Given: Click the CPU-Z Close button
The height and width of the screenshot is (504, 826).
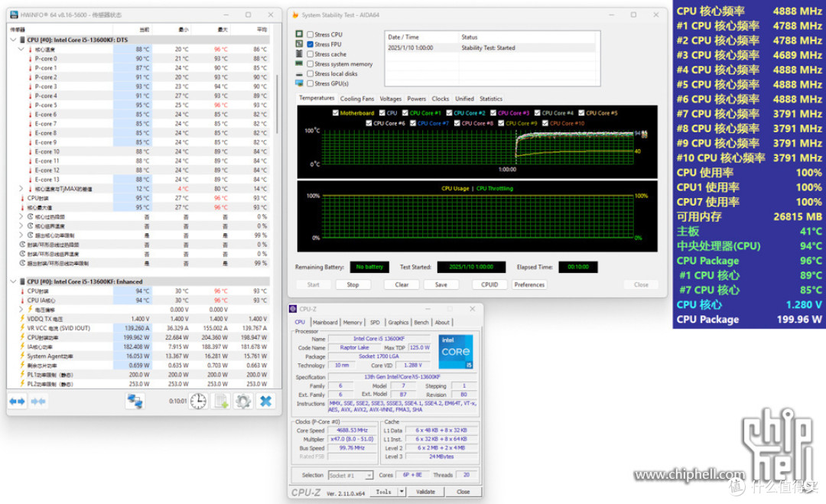Looking at the screenshot, I should tap(463, 491).
